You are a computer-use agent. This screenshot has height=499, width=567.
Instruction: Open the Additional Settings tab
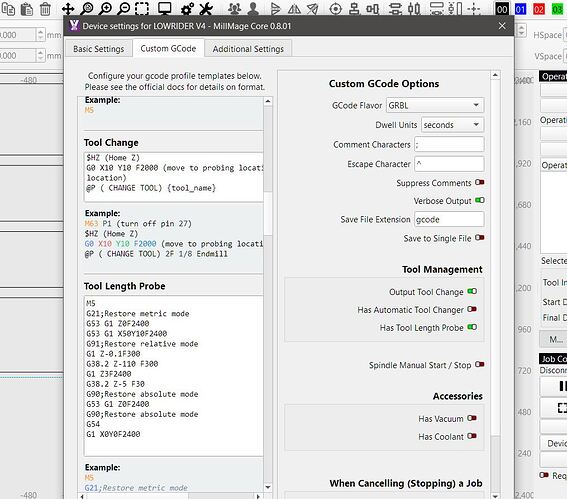click(248, 49)
